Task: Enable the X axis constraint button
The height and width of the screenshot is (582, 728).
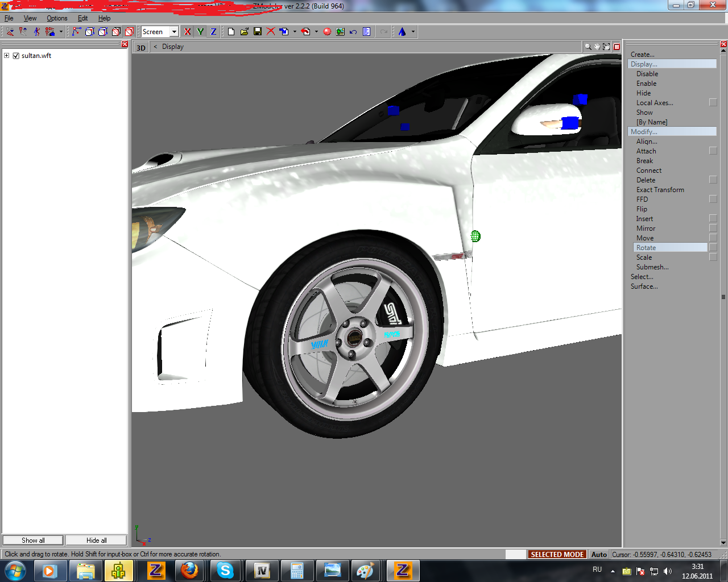Action: [x=187, y=32]
